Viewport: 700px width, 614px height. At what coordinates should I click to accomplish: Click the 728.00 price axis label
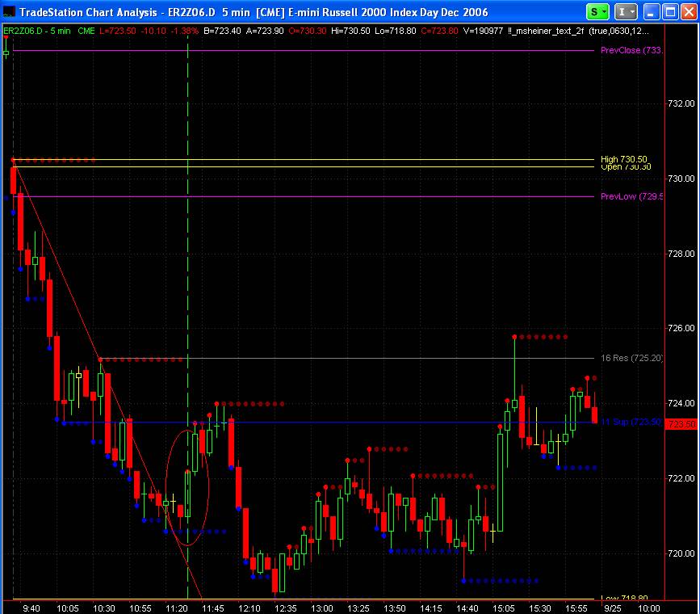(681, 254)
